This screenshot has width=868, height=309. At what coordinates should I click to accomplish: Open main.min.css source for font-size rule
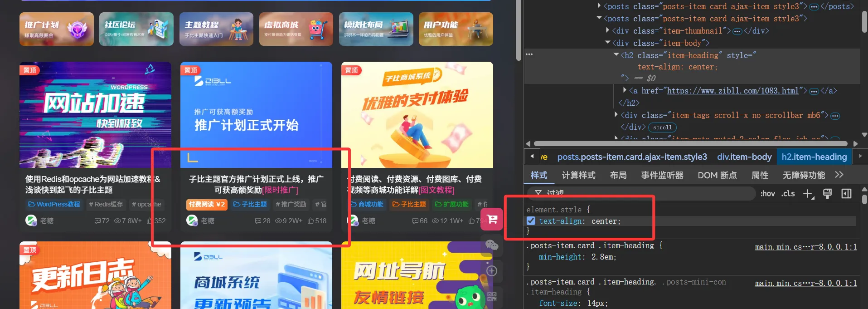(806, 283)
